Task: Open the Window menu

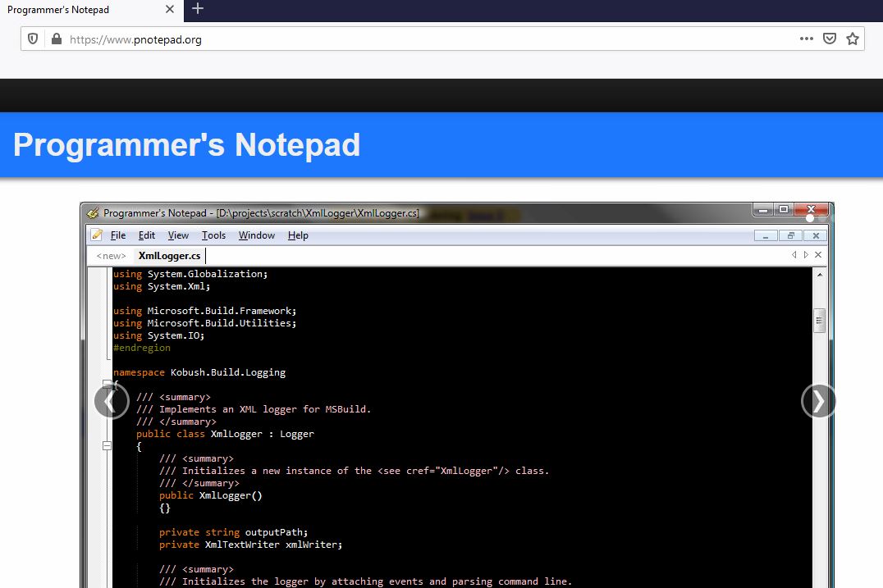Action: pyautogui.click(x=256, y=235)
